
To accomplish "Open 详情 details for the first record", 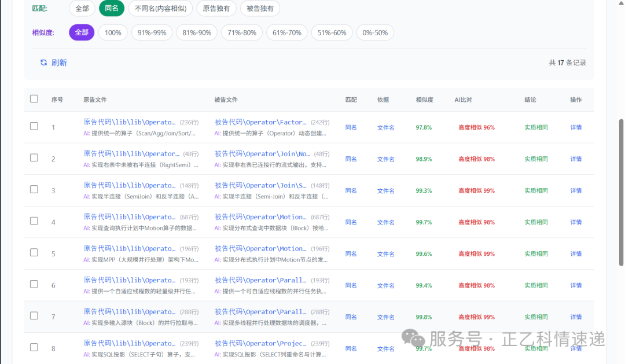I will [576, 127].
